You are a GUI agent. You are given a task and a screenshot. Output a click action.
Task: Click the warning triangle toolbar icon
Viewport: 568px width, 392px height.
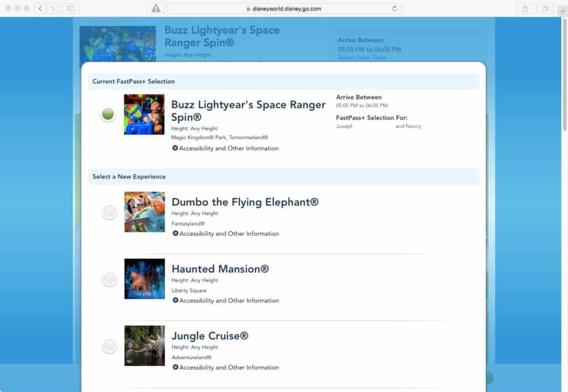click(x=156, y=8)
